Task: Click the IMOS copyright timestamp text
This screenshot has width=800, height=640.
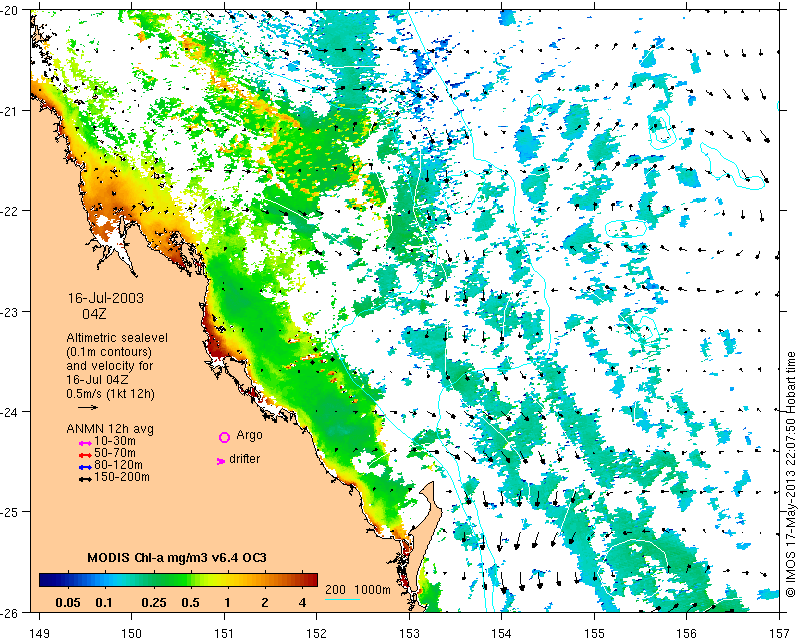Action: [790, 474]
